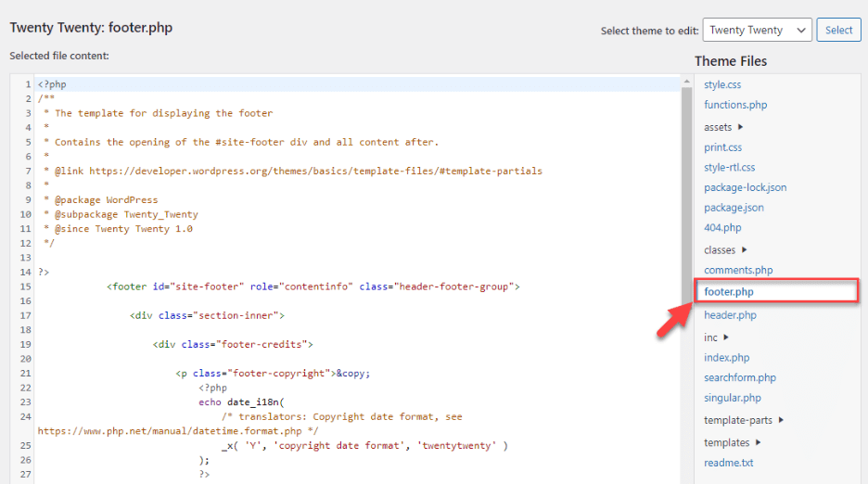
Task: Click the code editor vertical scrollbar
Action: tap(686, 185)
